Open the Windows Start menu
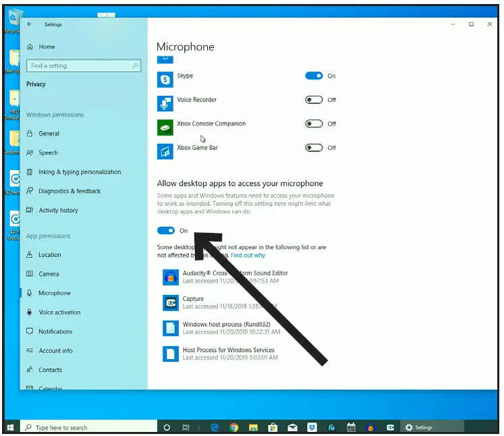504x436 pixels. pyautogui.click(x=10, y=427)
